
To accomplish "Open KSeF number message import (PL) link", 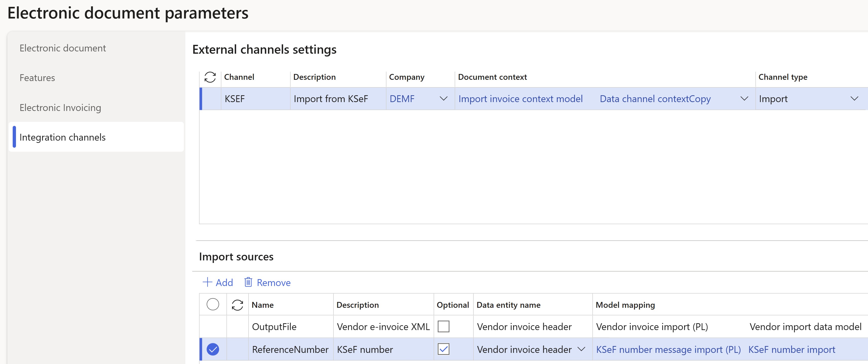I will pos(668,350).
